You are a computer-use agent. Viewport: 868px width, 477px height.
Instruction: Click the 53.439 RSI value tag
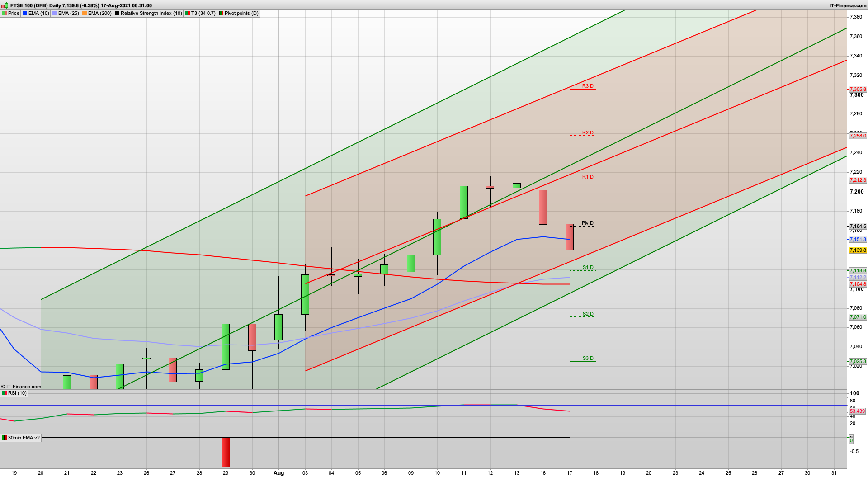pyautogui.click(x=858, y=411)
